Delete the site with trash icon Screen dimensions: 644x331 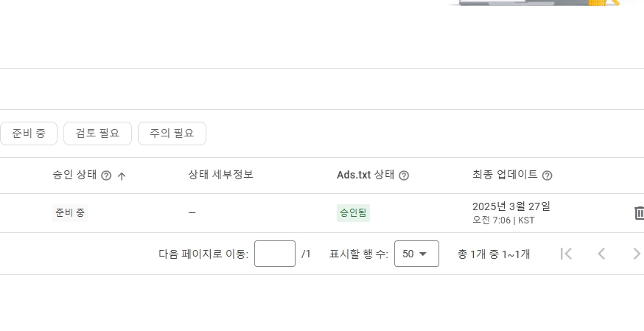click(639, 213)
